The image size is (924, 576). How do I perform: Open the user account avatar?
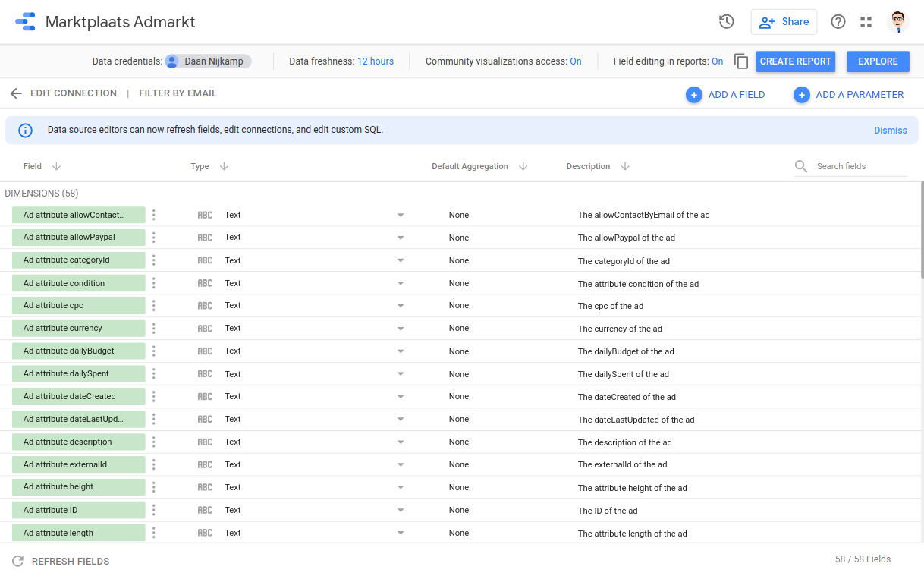tap(897, 22)
